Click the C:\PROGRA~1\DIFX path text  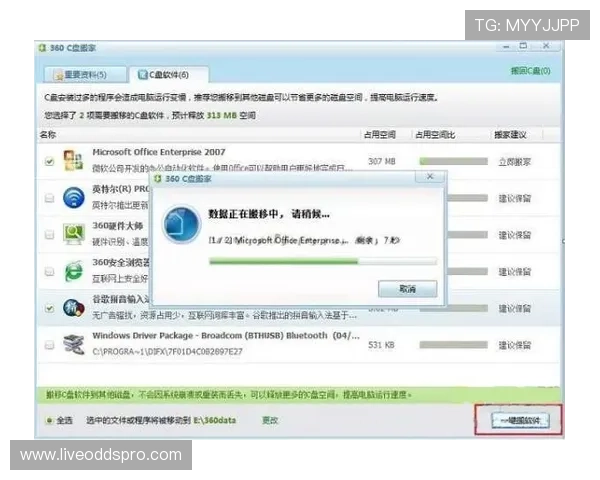coord(167,351)
